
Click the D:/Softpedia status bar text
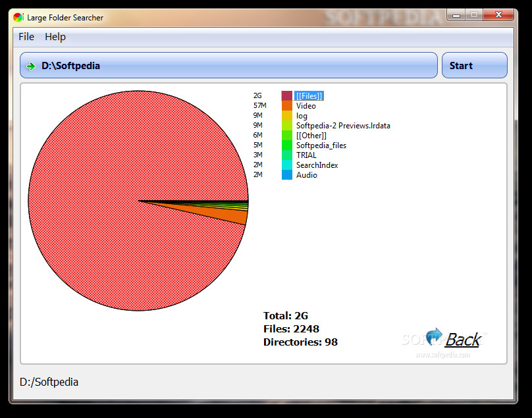49,382
